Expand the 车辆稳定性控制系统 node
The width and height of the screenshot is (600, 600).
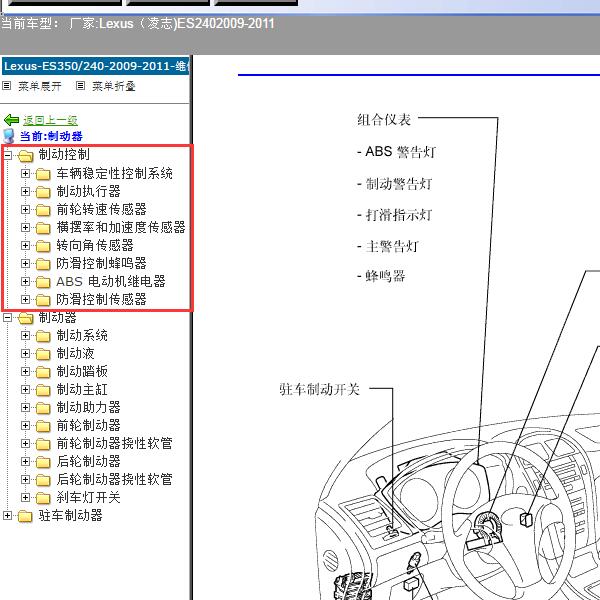(25, 173)
